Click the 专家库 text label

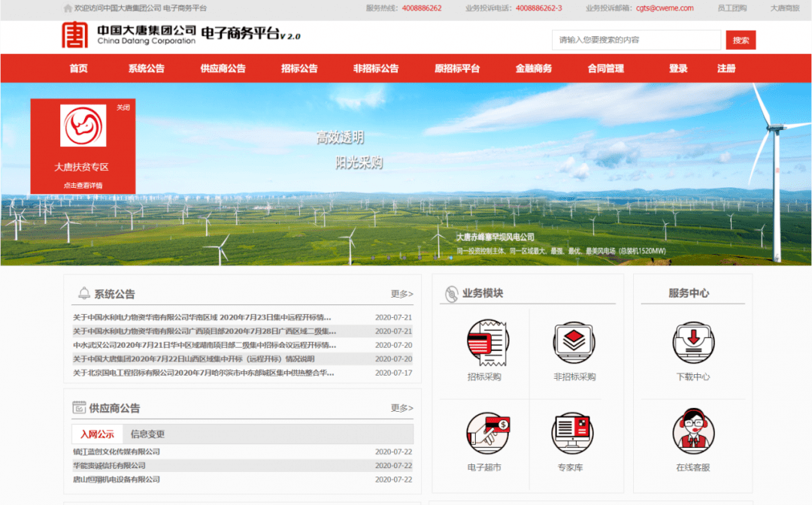click(x=570, y=467)
